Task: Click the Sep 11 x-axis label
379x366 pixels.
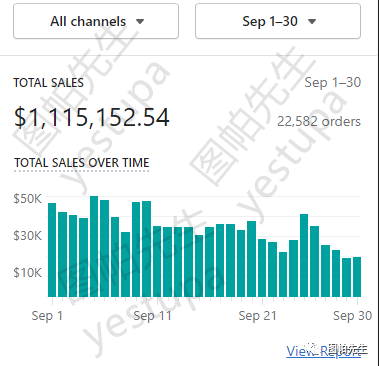Action: (152, 316)
